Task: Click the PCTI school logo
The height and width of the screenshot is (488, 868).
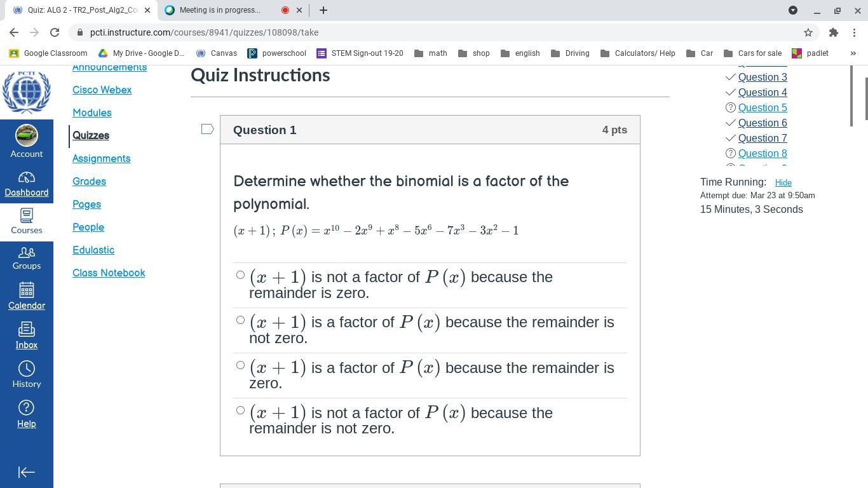Action: [x=27, y=92]
